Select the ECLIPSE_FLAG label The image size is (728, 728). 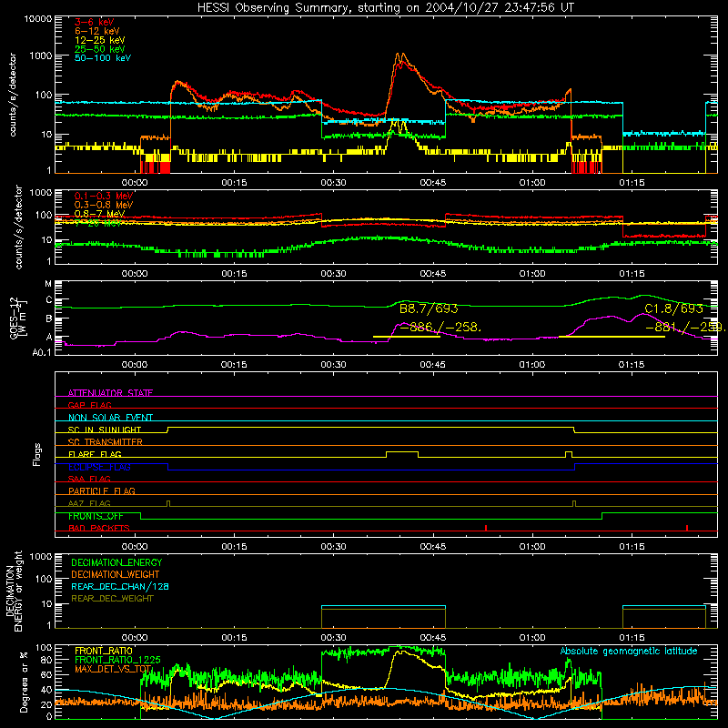pos(99,467)
